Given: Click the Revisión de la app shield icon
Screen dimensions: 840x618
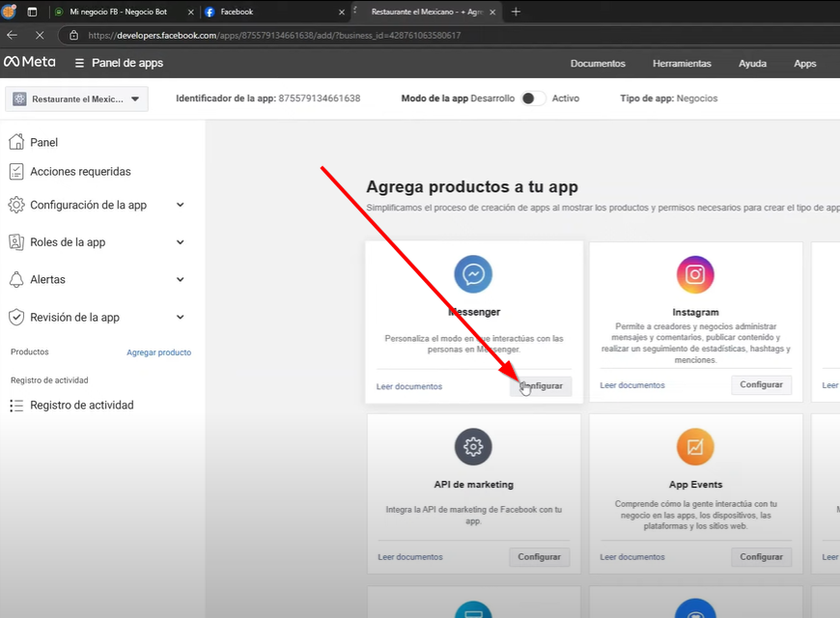Looking at the screenshot, I should 16,318.
